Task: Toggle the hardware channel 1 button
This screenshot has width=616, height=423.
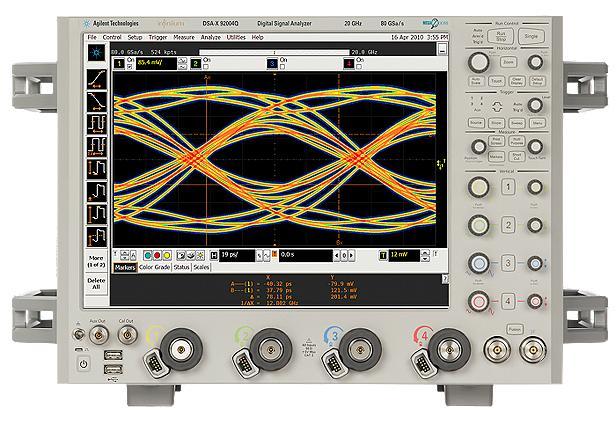Action: (508, 187)
